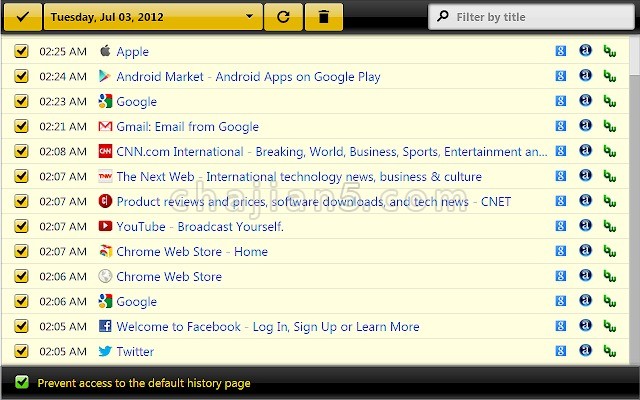Open Alexa icon in the CNET row
This screenshot has height=400, width=640.
585,201
